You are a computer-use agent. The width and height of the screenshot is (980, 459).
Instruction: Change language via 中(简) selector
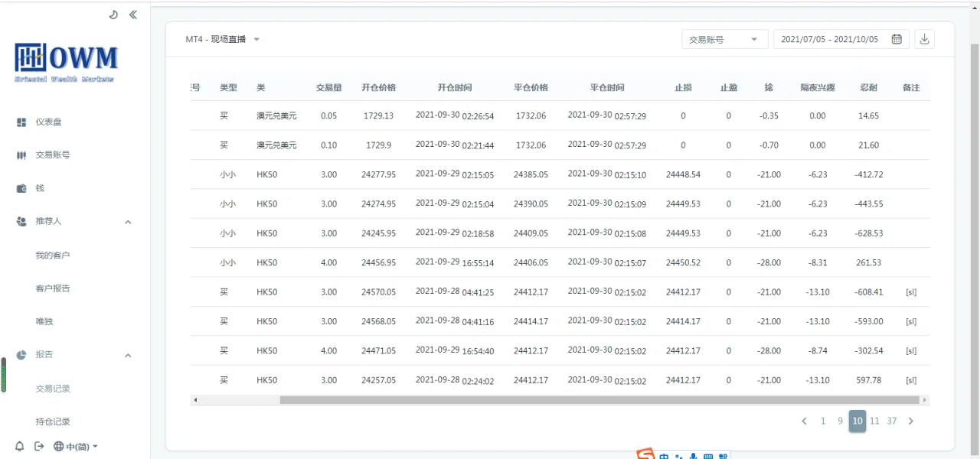tap(76, 447)
